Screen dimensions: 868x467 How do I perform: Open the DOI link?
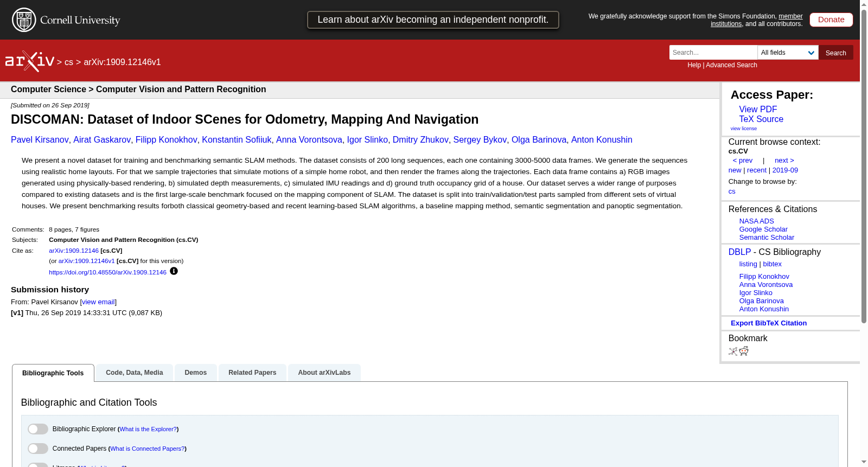(107, 272)
